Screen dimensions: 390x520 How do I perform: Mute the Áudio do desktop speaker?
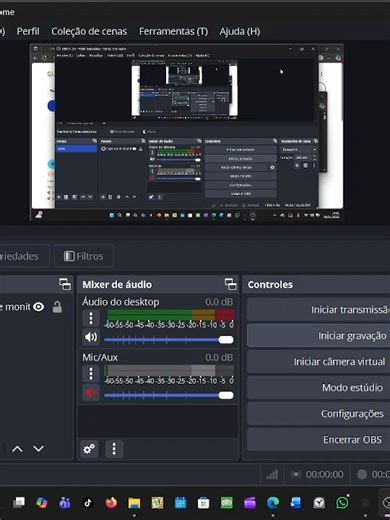(x=91, y=337)
